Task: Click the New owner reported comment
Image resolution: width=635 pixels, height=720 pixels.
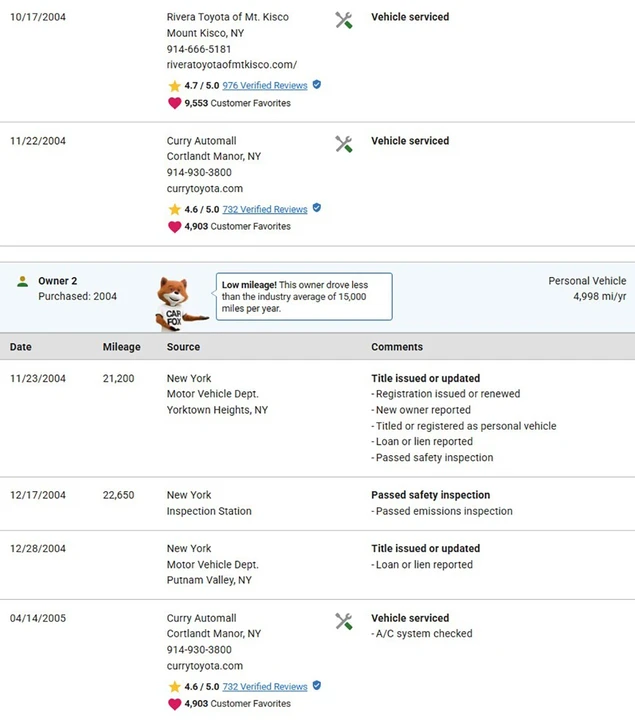Action: click(x=421, y=410)
